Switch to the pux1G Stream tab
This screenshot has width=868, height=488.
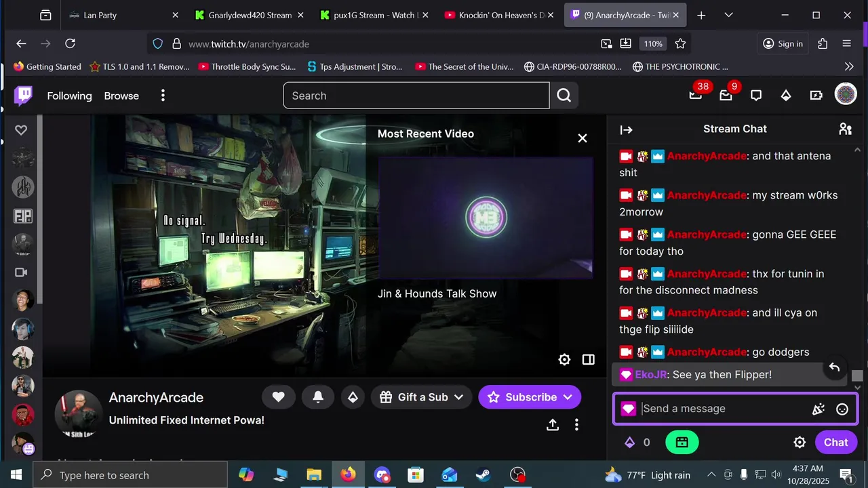coord(373,15)
